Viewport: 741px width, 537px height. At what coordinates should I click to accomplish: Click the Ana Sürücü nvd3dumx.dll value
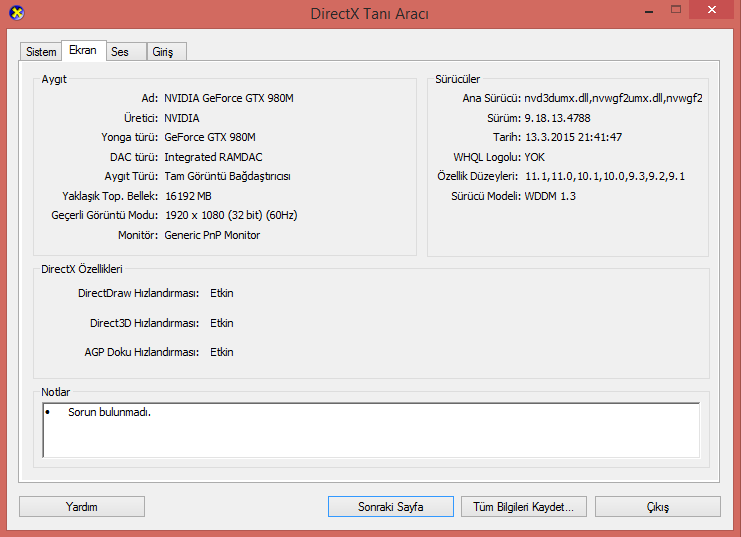(x=613, y=98)
